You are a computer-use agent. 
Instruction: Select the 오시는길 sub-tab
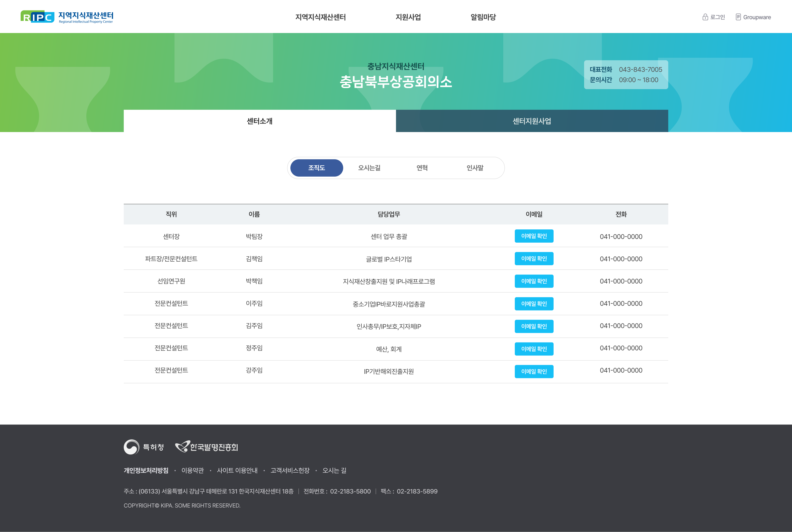point(369,168)
